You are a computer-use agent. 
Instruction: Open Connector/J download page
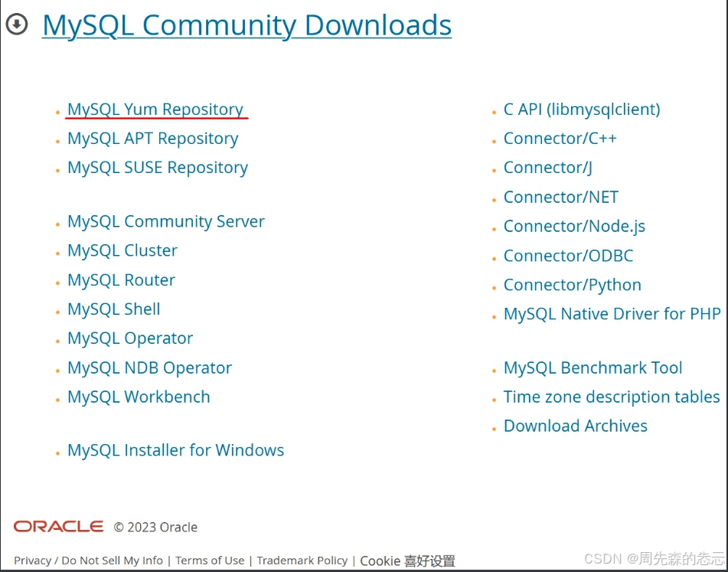coord(548,168)
